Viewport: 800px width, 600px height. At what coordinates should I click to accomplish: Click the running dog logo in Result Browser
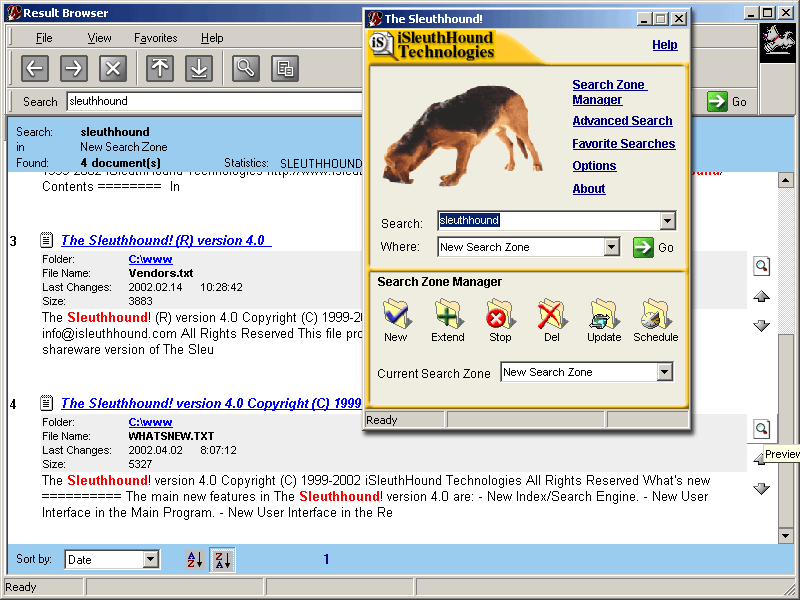(778, 42)
